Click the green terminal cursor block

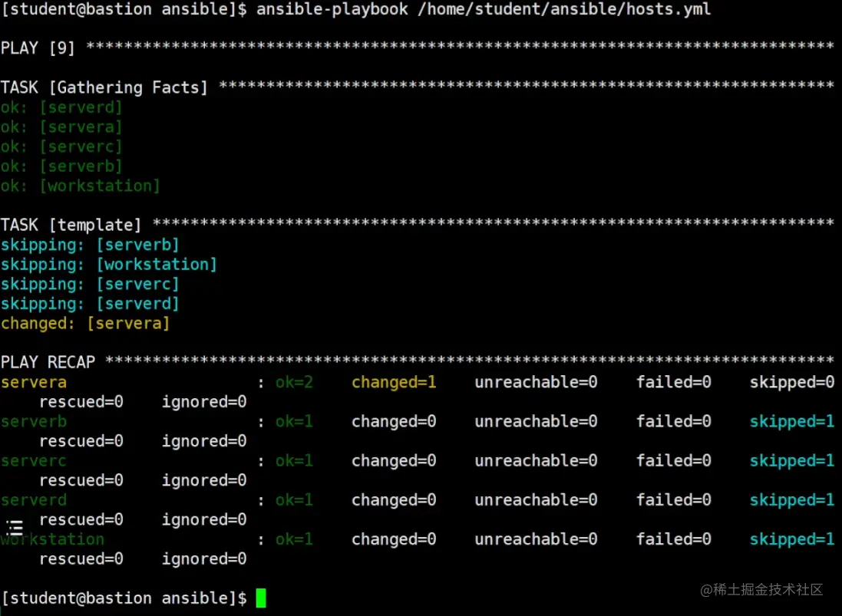(x=261, y=598)
